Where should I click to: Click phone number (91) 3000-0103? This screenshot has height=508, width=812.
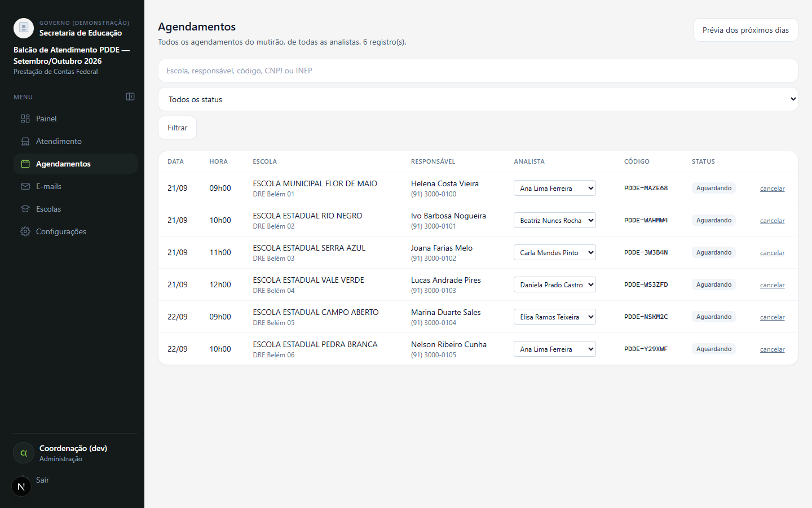(x=433, y=291)
